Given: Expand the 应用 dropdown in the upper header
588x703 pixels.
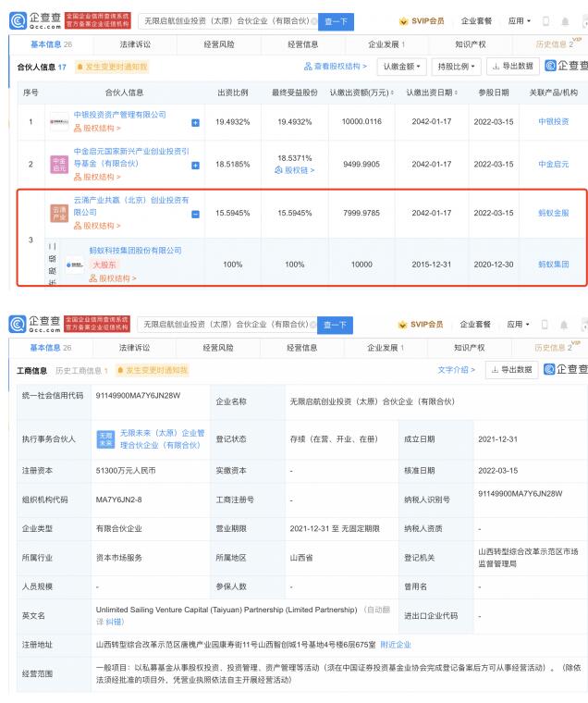Looking at the screenshot, I should [x=519, y=21].
